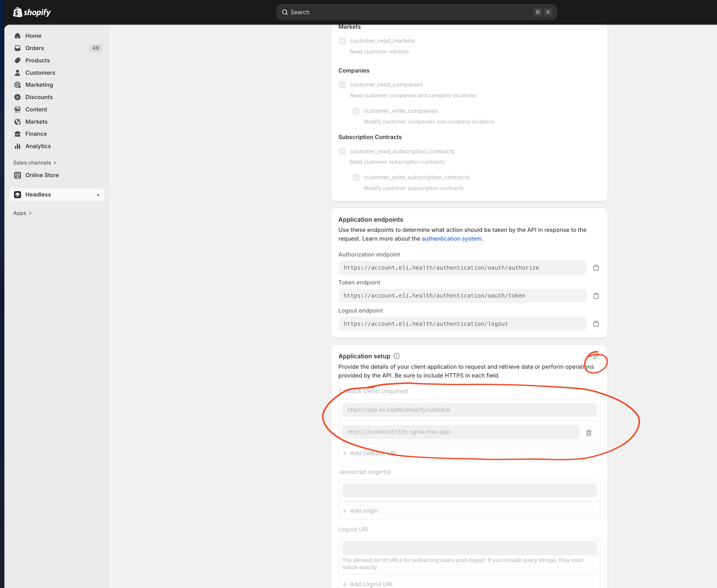Open the Discounts section

coord(39,97)
